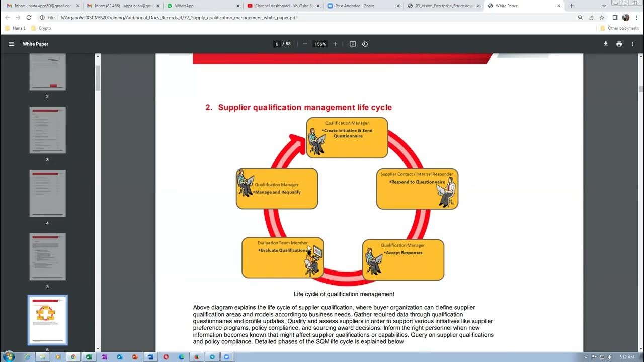This screenshot has height=362, width=644.
Task: Open Firefox from the taskbar
Action: pos(197,357)
